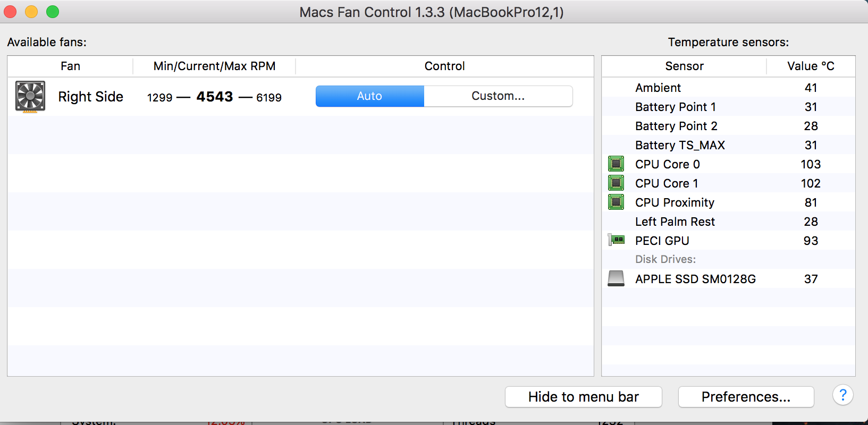This screenshot has height=425, width=868.
Task: Click the Right Side fan icon
Action: tap(30, 97)
